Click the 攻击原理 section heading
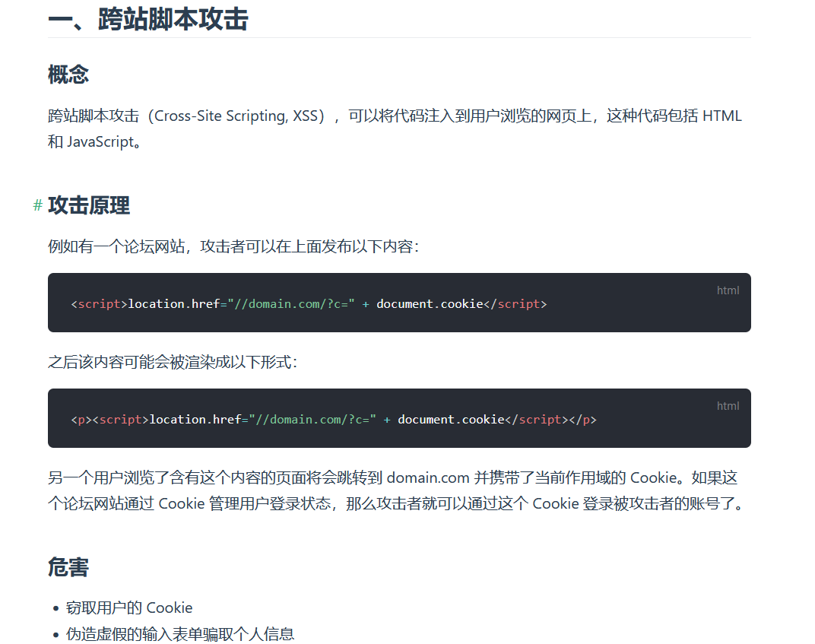 click(x=89, y=205)
